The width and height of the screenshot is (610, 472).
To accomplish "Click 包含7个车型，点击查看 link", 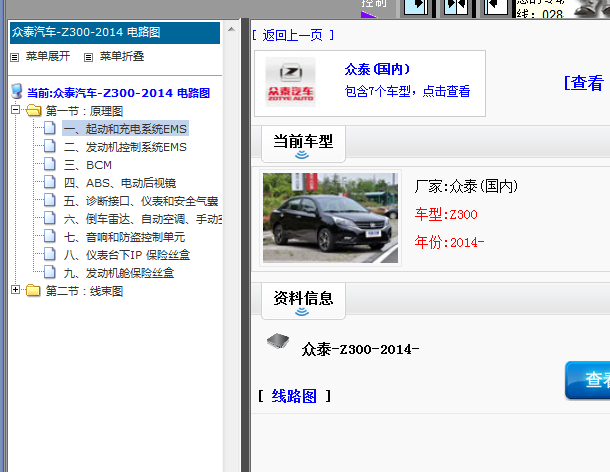I will coord(407,91).
